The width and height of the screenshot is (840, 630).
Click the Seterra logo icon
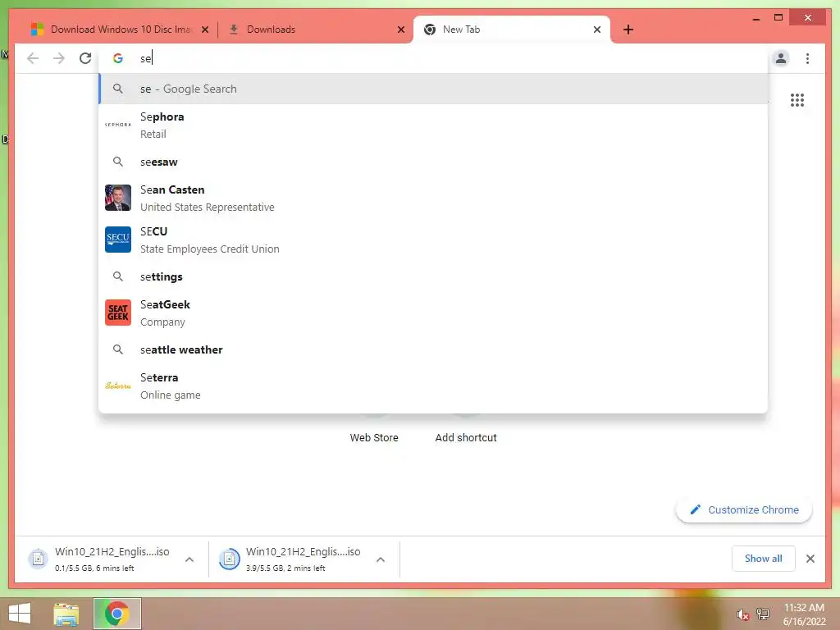pyautogui.click(x=118, y=386)
